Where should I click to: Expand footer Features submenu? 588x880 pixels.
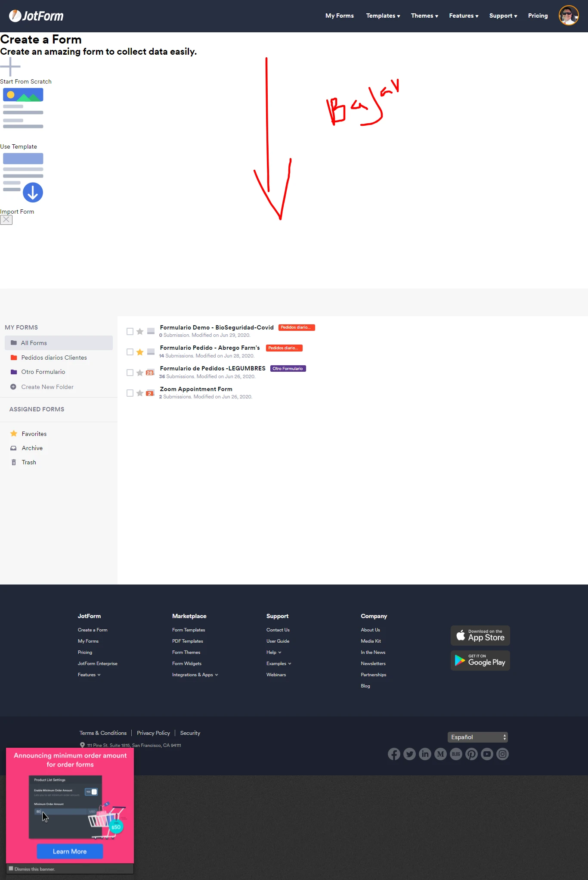[x=89, y=675]
